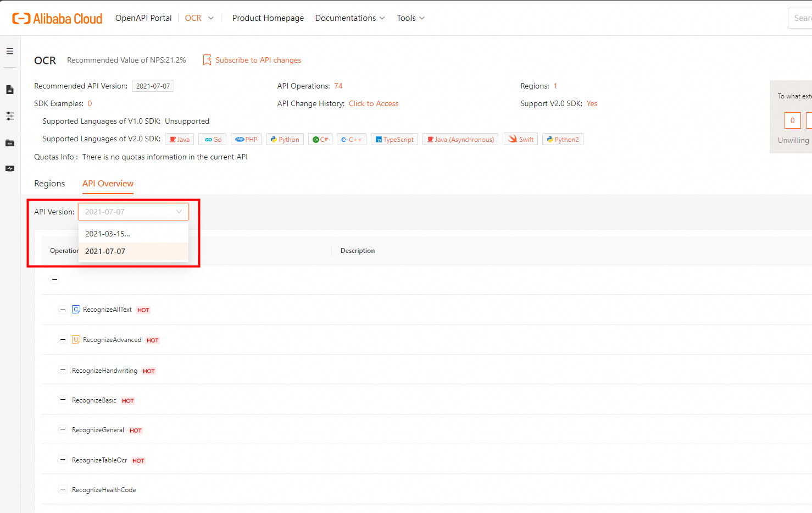The image size is (812, 513).
Task: Click the RecognizeAllText operation icon
Action: point(76,310)
